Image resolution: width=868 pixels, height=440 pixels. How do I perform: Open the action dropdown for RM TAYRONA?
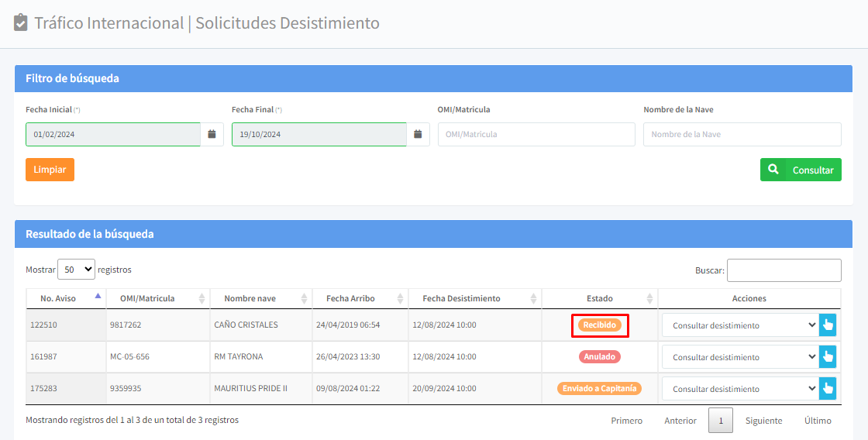739,357
